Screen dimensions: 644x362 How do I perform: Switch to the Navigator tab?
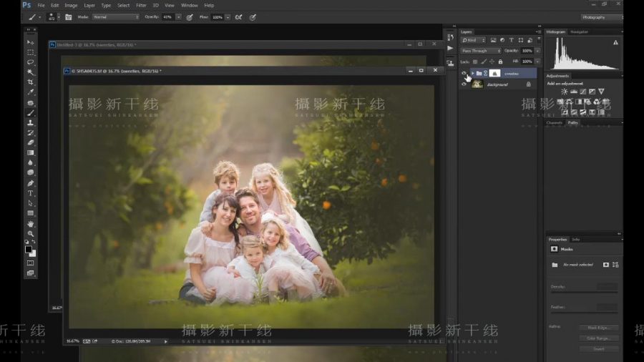click(579, 31)
